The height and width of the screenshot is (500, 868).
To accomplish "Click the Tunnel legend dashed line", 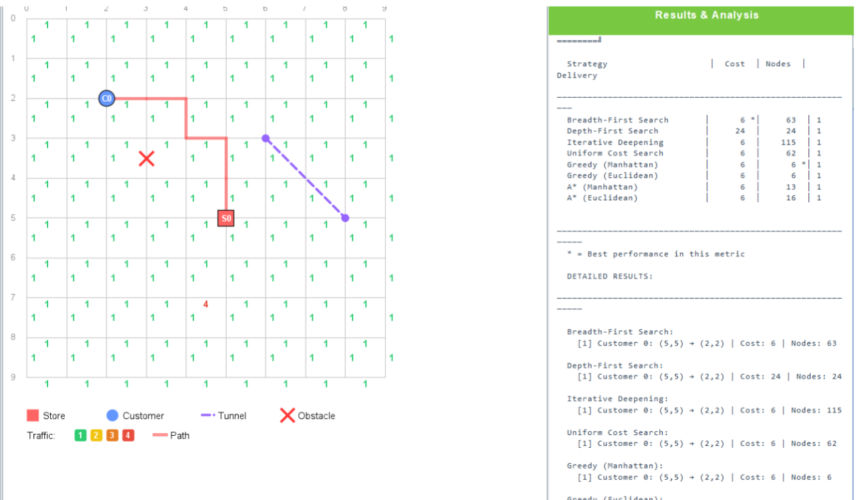I will [x=207, y=416].
